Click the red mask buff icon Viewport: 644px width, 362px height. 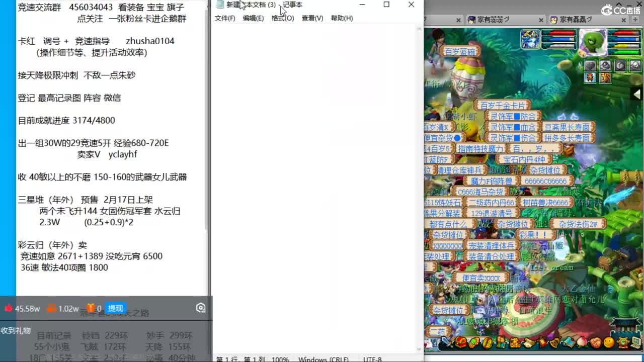[x=590, y=77]
